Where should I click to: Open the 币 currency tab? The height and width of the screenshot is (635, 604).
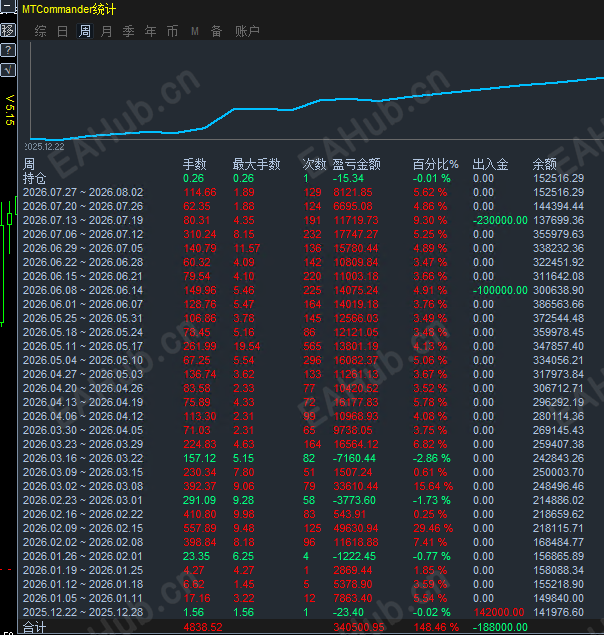pos(172,31)
